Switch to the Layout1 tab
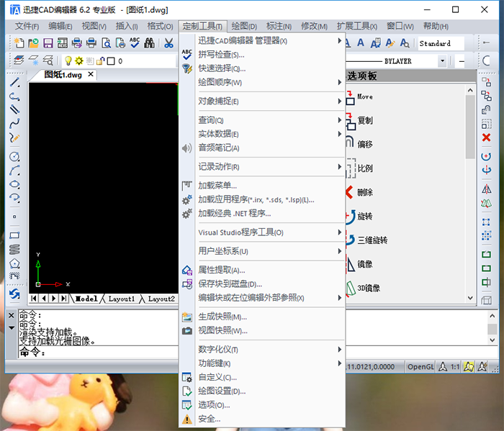504x431 pixels. point(121,299)
